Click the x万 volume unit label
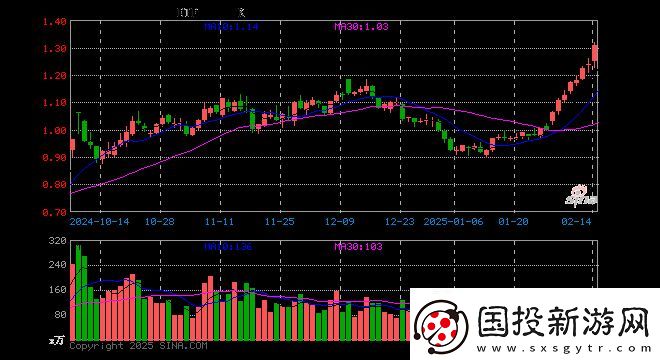Image resolution: width=660 pixels, height=360 pixels. click(x=57, y=340)
